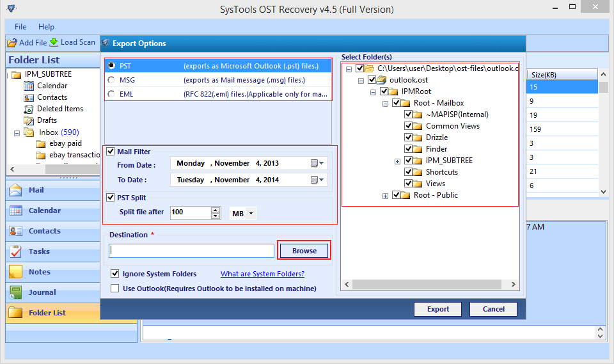Select Calendar folder icon in folder tree
Screen dimensions: 614x364
point(29,86)
